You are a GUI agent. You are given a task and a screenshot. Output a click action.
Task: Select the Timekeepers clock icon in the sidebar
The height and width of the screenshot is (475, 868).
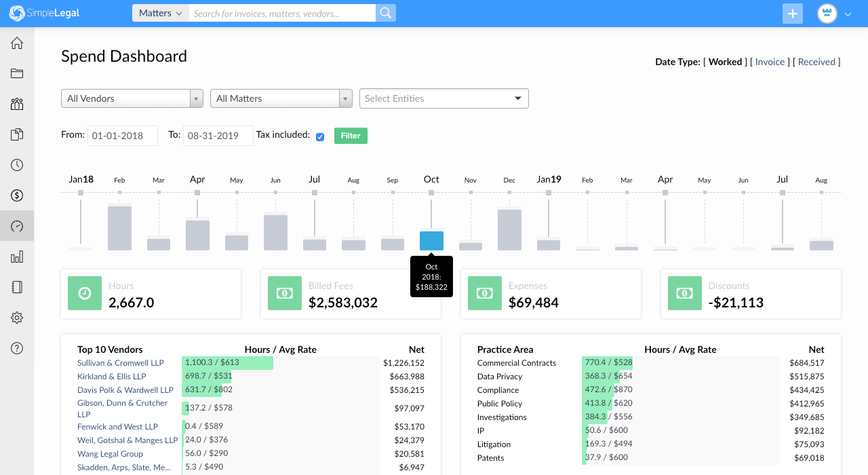point(16,164)
